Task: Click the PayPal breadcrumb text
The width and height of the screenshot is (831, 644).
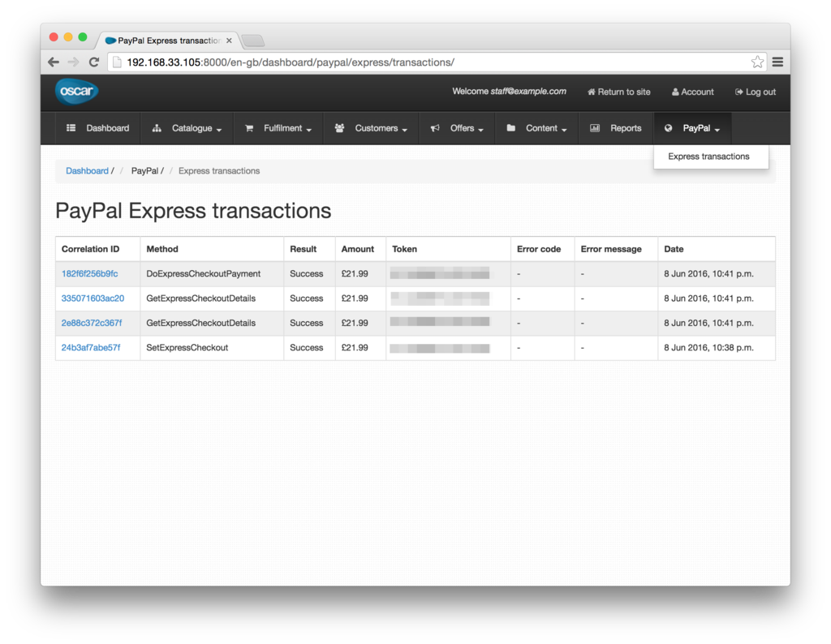Action: point(144,171)
